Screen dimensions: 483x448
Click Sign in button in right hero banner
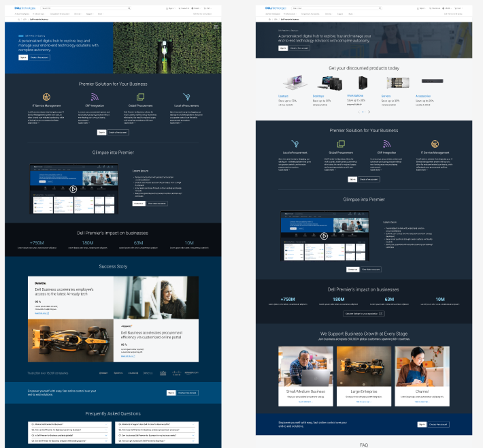[x=283, y=48]
